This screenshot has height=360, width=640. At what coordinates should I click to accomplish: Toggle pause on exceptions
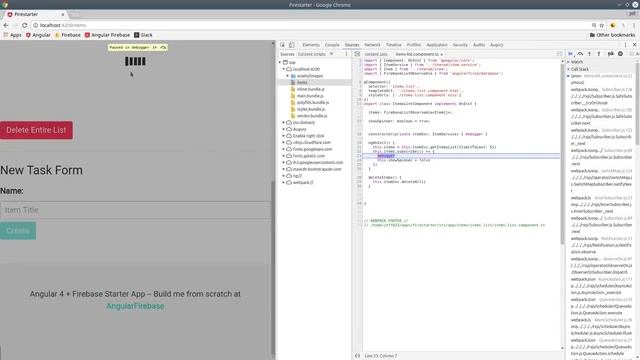[x=620, y=54]
